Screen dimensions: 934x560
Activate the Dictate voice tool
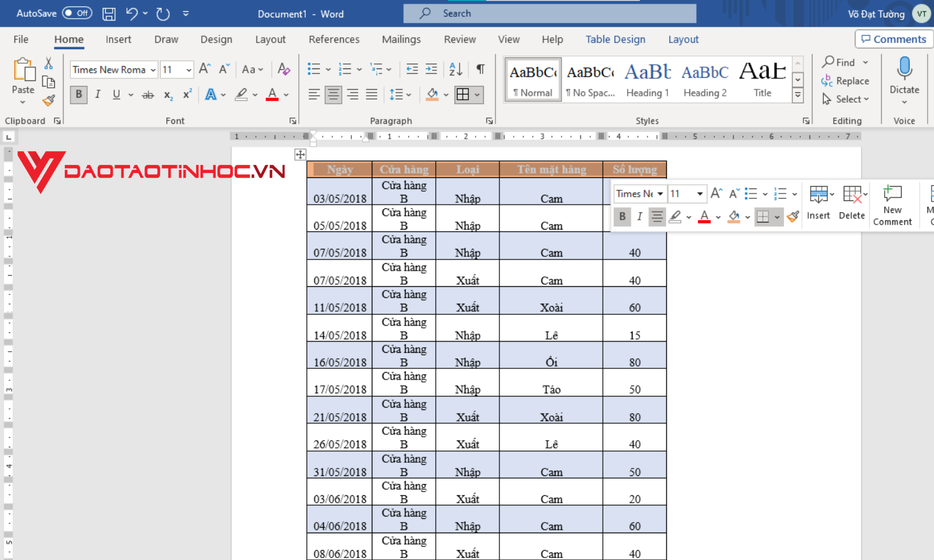(x=904, y=80)
